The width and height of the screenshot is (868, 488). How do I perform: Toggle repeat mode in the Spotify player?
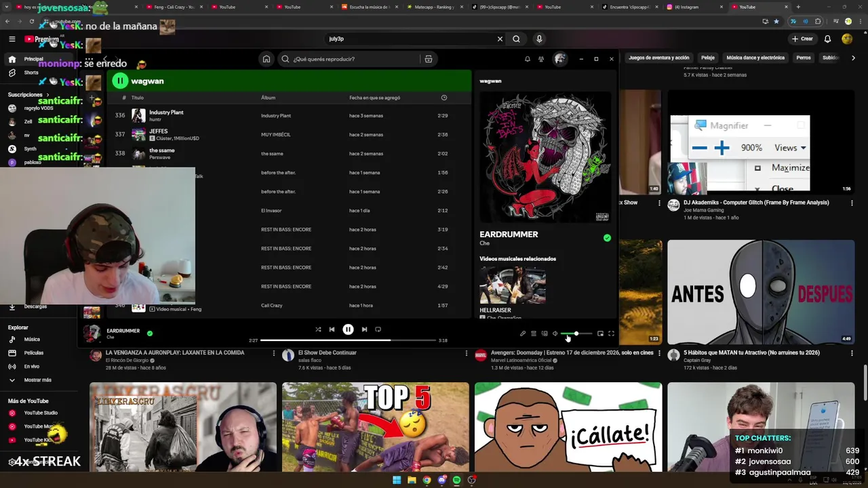pyautogui.click(x=378, y=329)
